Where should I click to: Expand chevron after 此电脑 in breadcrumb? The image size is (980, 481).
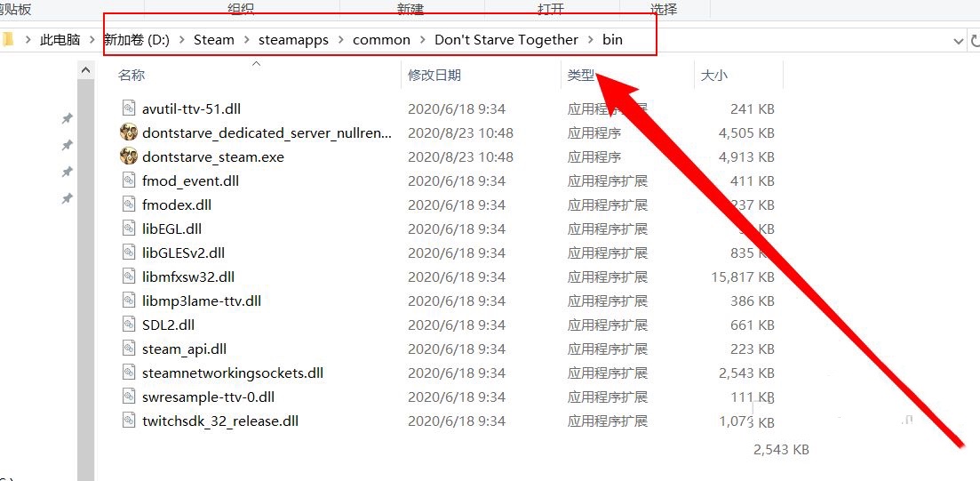pyautogui.click(x=92, y=40)
